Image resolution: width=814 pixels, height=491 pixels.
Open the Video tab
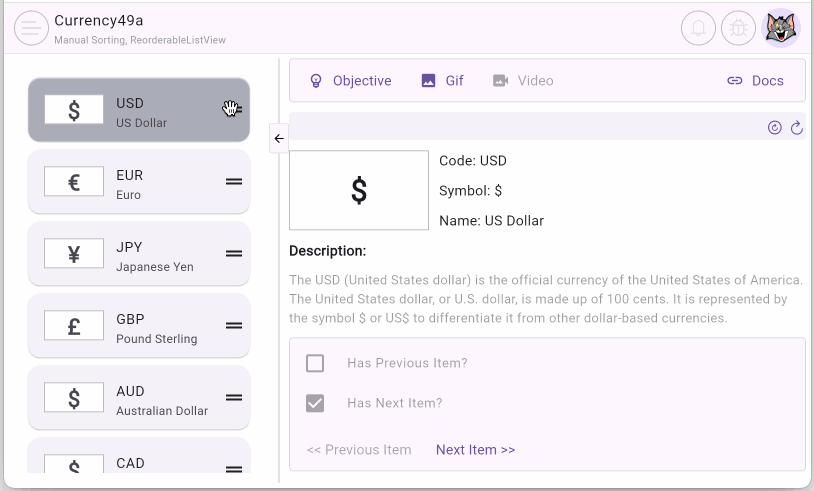[x=523, y=81]
